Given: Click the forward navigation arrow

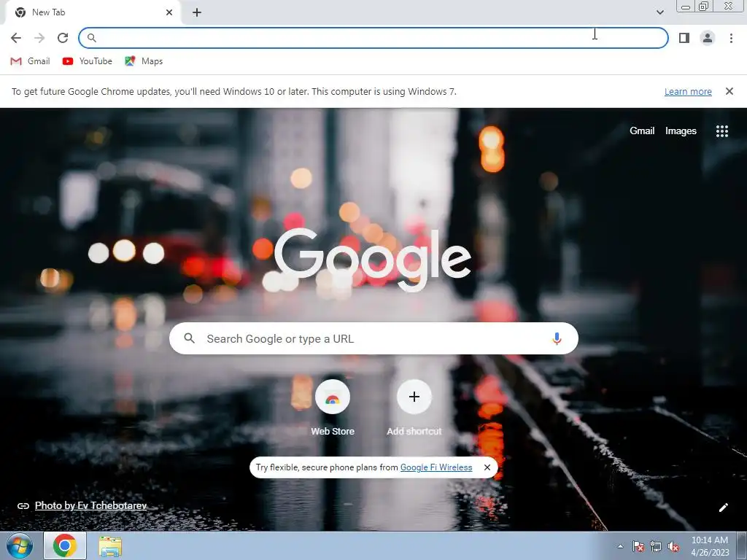Looking at the screenshot, I should 39,38.
